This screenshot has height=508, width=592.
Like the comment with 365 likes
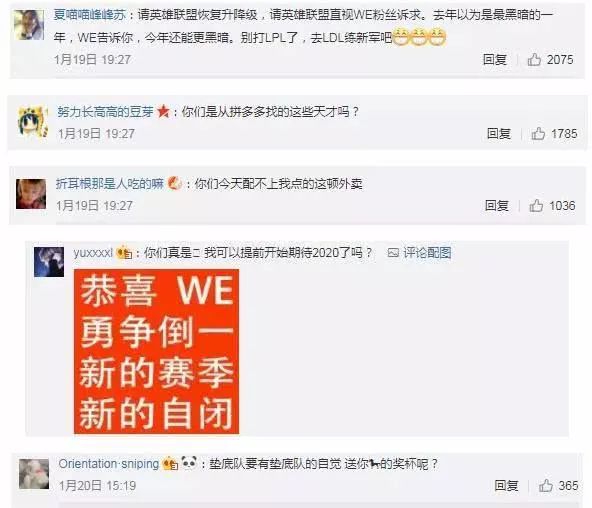pos(546,486)
